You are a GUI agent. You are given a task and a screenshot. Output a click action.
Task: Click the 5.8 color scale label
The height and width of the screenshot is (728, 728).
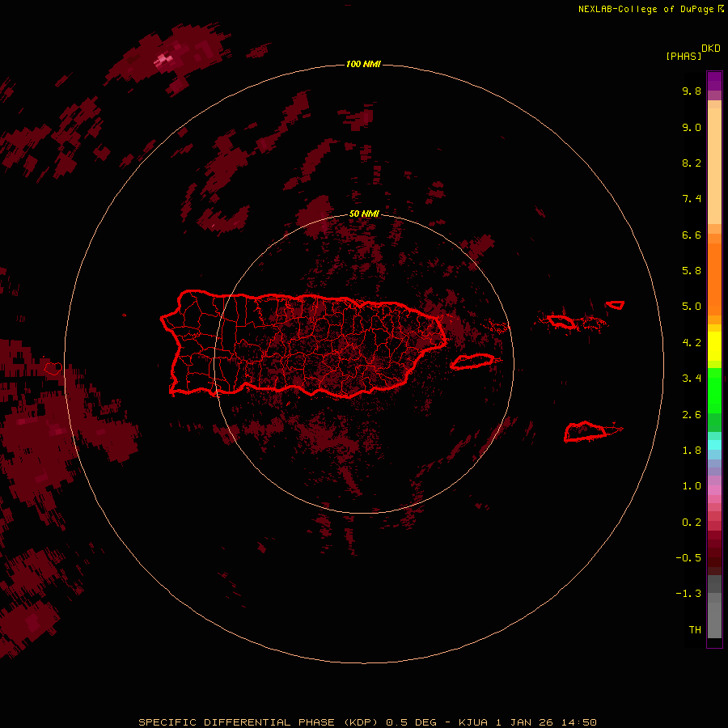[x=692, y=271]
